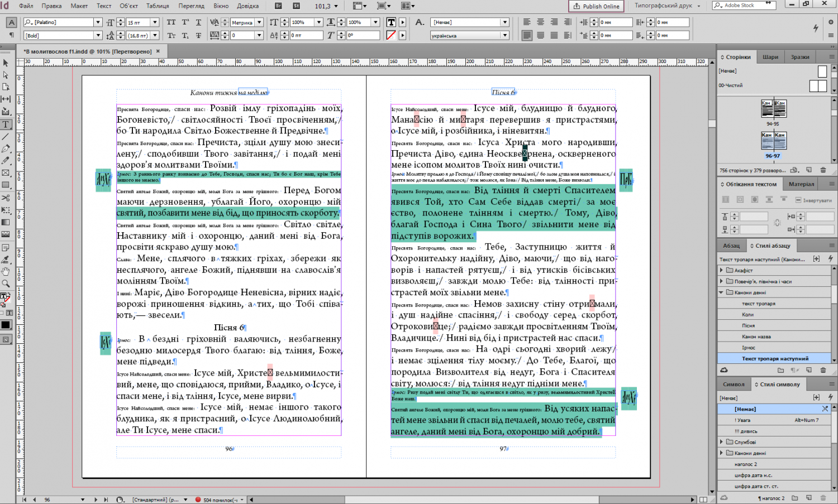Switch to the Зразки tab

click(x=800, y=57)
